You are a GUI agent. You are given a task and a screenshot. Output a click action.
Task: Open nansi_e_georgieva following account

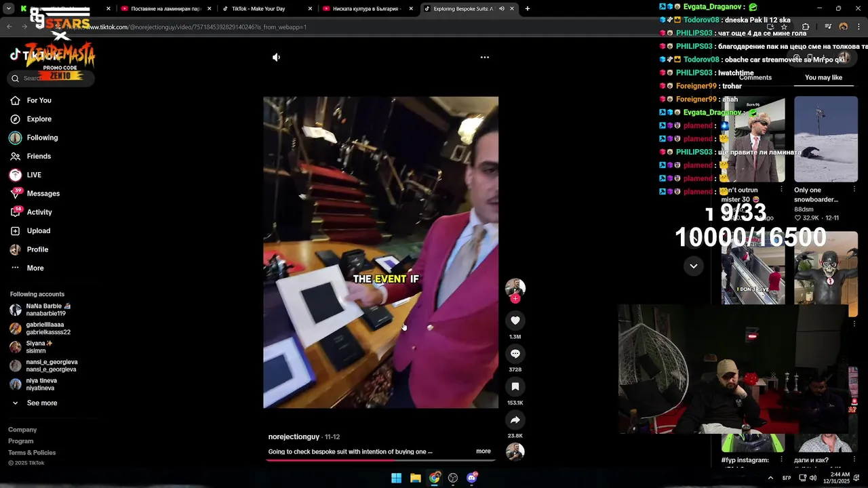tap(44, 366)
